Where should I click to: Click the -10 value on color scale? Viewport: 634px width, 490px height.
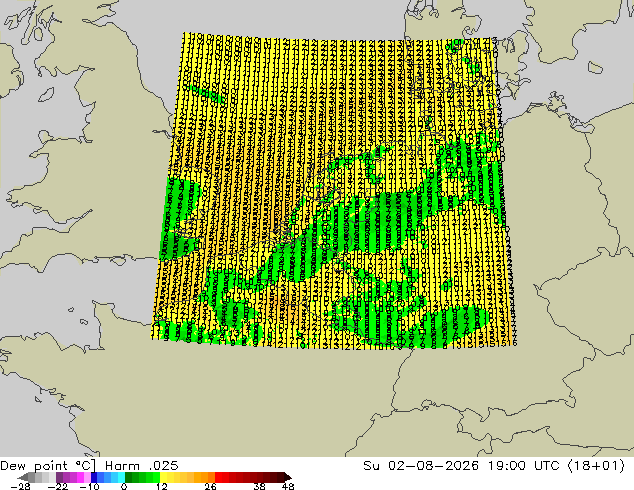point(89,486)
